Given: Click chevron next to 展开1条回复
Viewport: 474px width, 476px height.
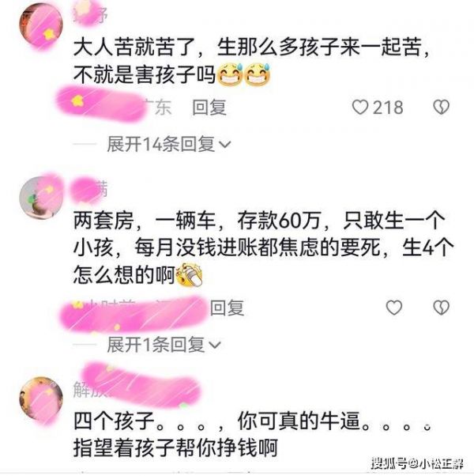Looking at the screenshot, I should 215,346.
